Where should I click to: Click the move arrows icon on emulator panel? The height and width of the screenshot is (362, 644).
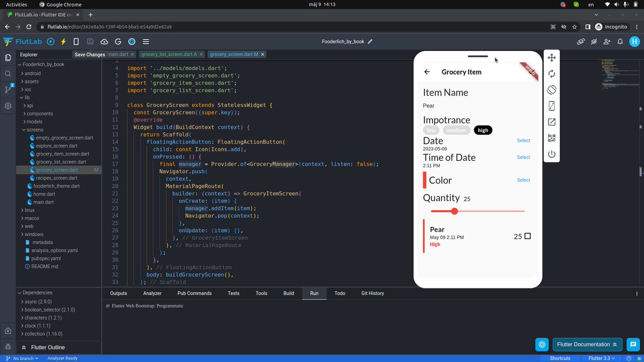(552, 58)
